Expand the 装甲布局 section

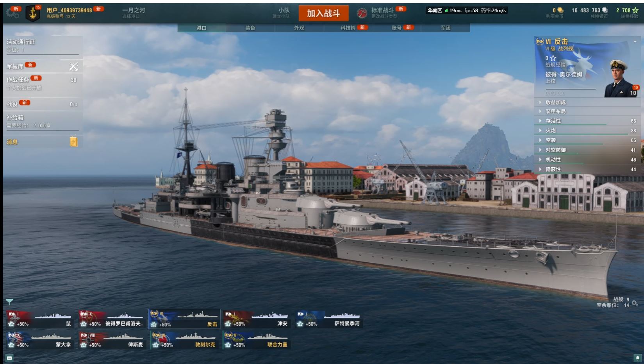click(x=589, y=111)
